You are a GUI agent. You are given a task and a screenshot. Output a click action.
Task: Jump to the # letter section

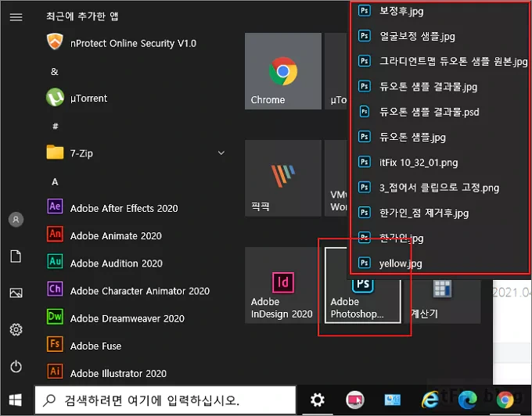pos(55,126)
